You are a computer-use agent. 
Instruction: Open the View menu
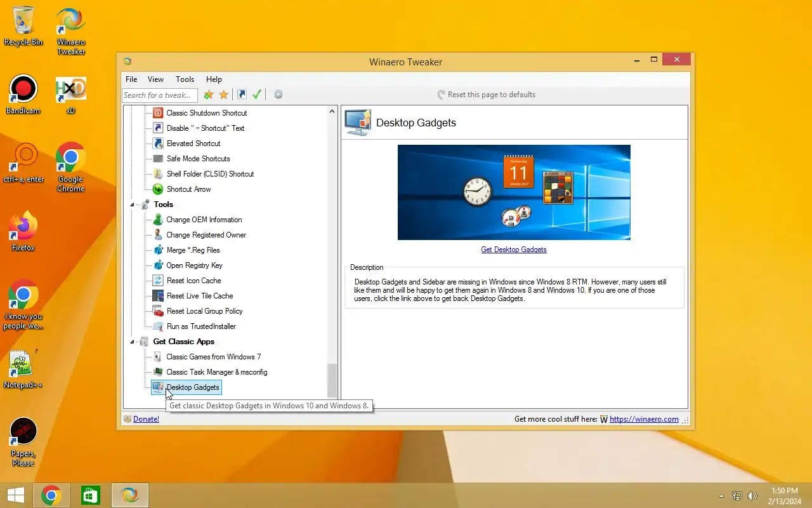(155, 79)
